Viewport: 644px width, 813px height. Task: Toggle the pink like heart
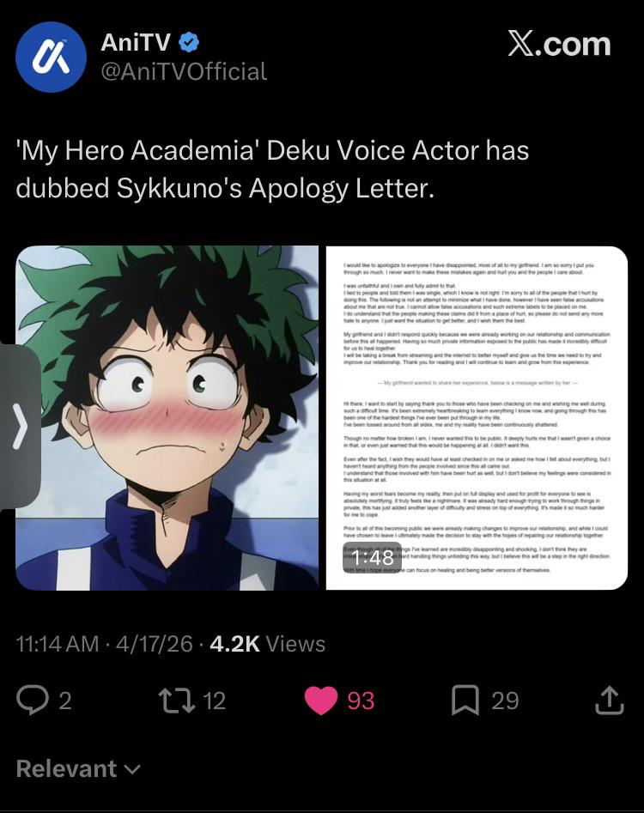click(x=321, y=701)
